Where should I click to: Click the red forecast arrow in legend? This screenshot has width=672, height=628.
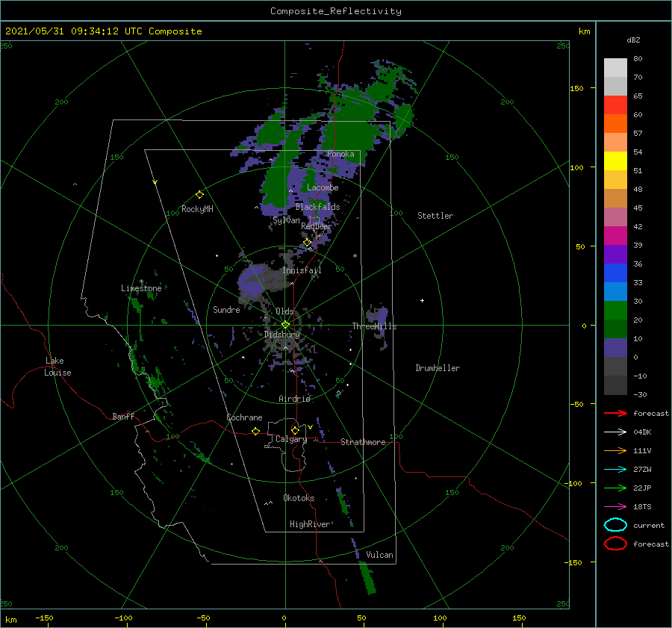[x=615, y=413]
